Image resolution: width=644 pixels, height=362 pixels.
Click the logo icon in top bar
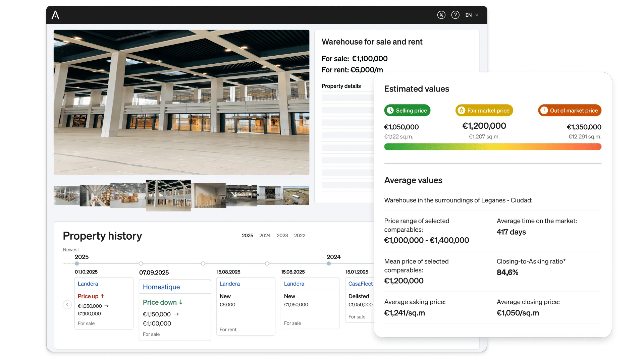click(x=55, y=15)
